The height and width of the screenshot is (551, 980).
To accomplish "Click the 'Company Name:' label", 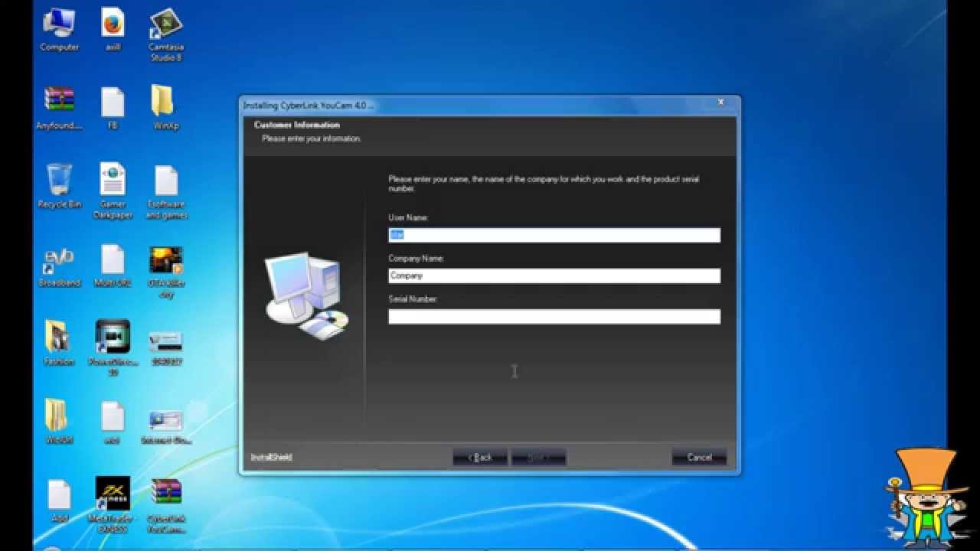I will [416, 259].
